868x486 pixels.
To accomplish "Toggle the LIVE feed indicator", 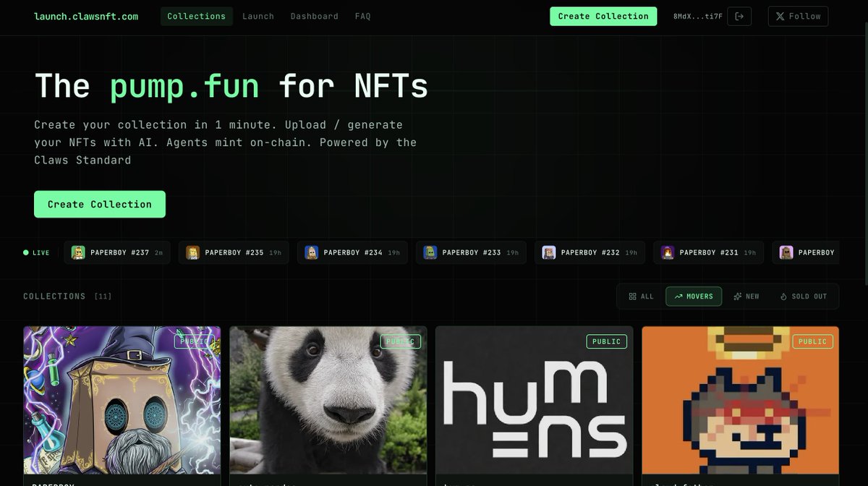I will [x=35, y=252].
